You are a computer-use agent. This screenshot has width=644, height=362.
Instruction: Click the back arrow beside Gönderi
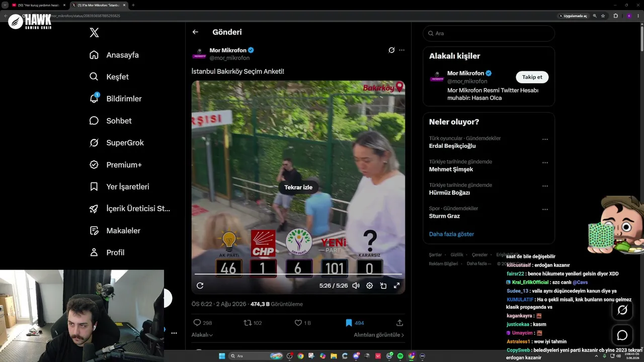pyautogui.click(x=195, y=32)
